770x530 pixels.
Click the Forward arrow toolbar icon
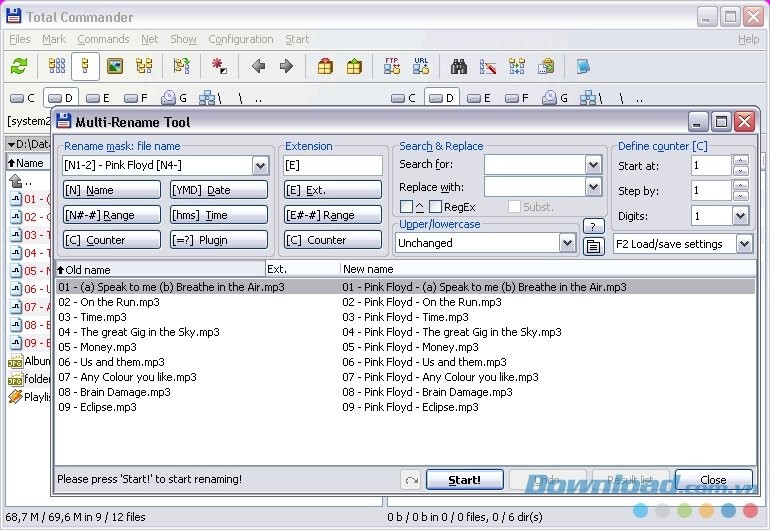286,67
